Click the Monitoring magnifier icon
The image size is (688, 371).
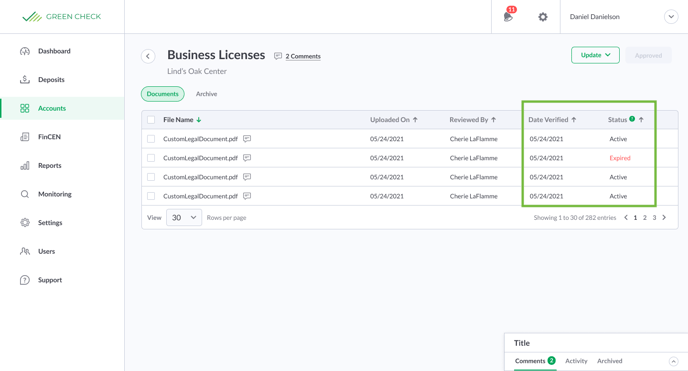point(25,194)
